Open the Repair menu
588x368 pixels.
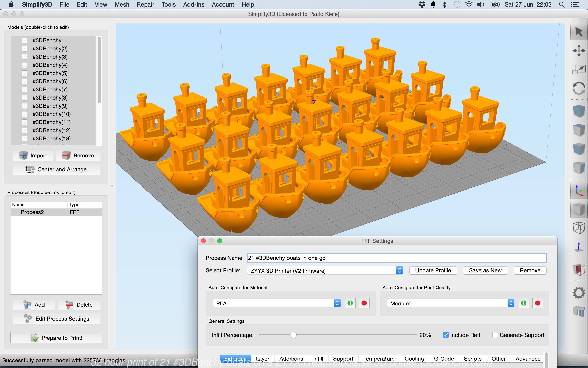[145, 5]
